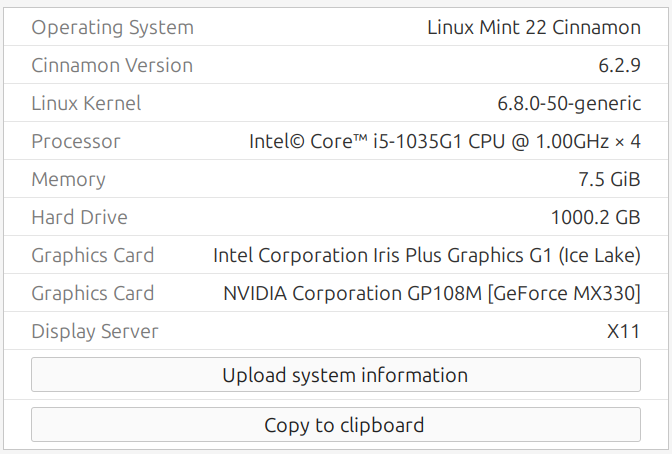Click the Graphics Card label beside NVIDIA
Viewport: 672px width, 454px height.
click(x=93, y=293)
